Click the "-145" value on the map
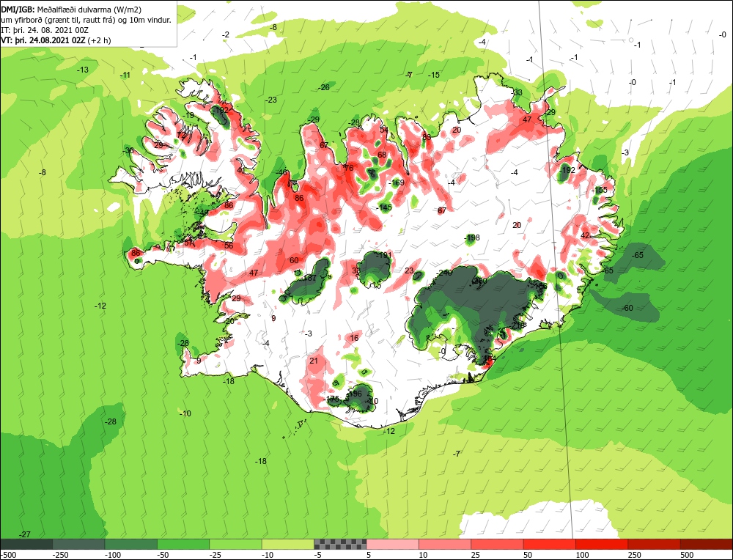The image size is (733, 560). [384, 207]
